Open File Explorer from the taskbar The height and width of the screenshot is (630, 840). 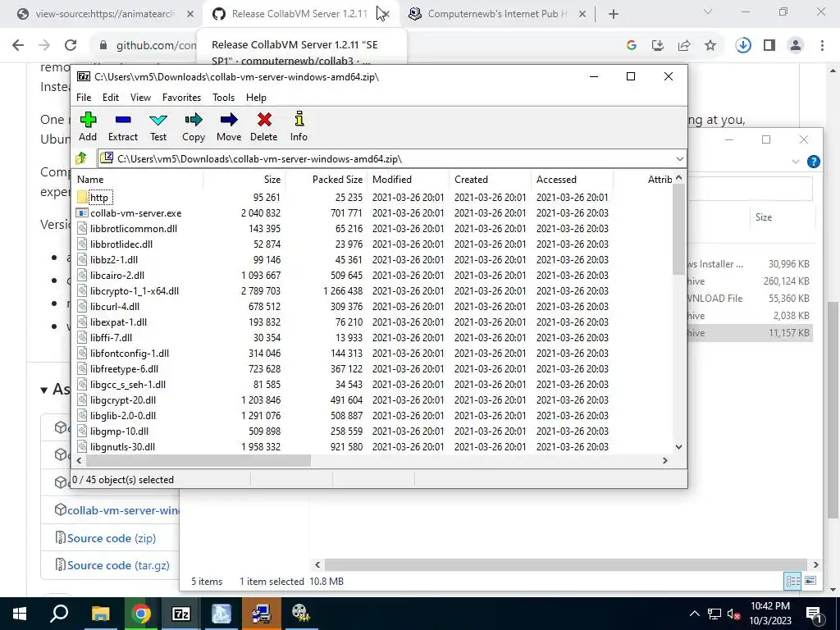tap(100, 614)
